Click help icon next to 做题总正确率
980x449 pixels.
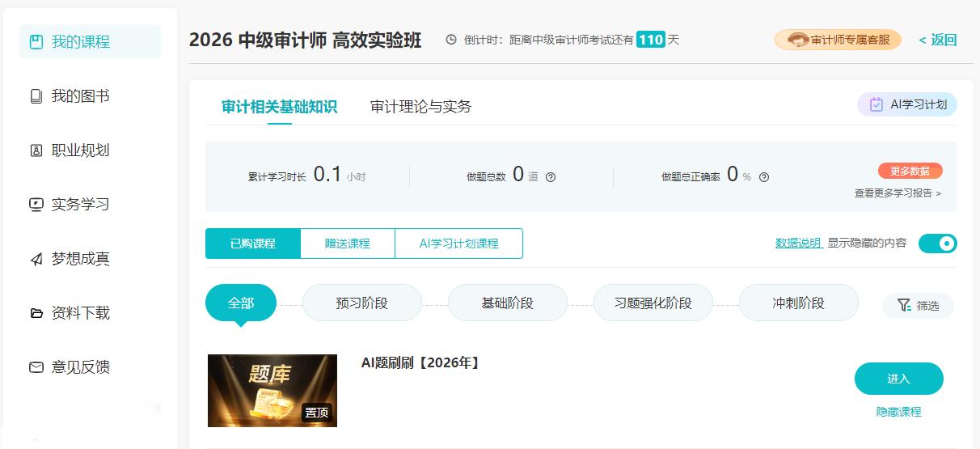[x=763, y=177]
